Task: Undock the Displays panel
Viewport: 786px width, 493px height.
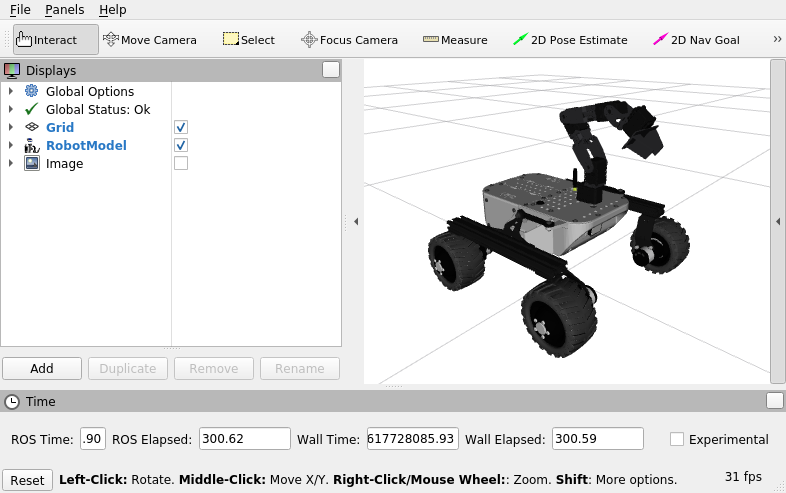Action: (x=331, y=70)
